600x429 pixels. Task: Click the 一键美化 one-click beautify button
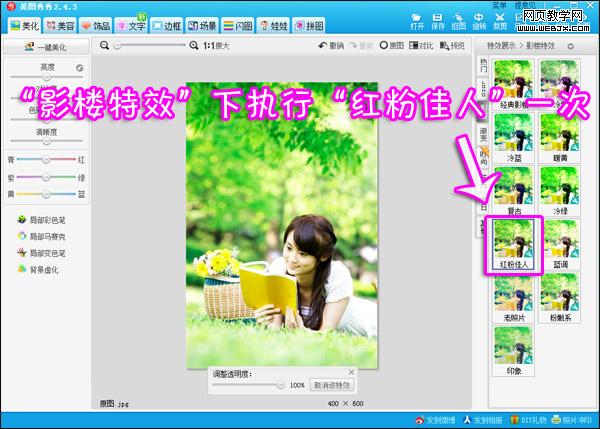[x=46, y=47]
